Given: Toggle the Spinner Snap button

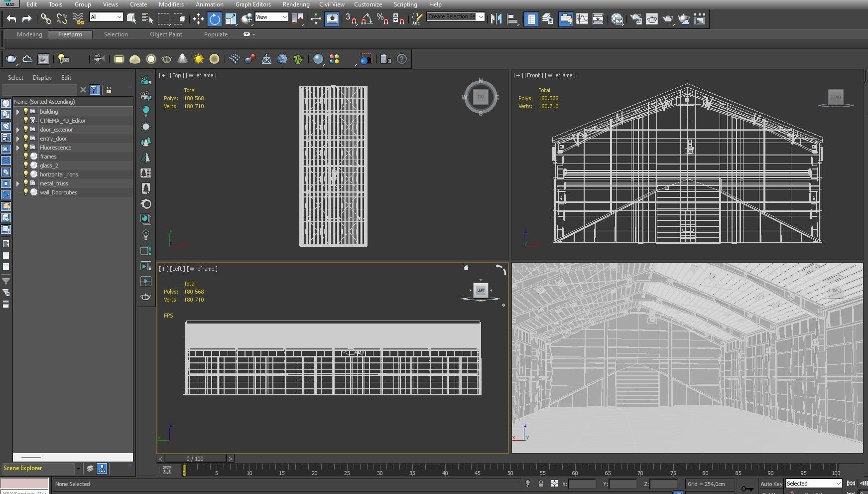Looking at the screenshot, I should pyautogui.click(x=398, y=19).
